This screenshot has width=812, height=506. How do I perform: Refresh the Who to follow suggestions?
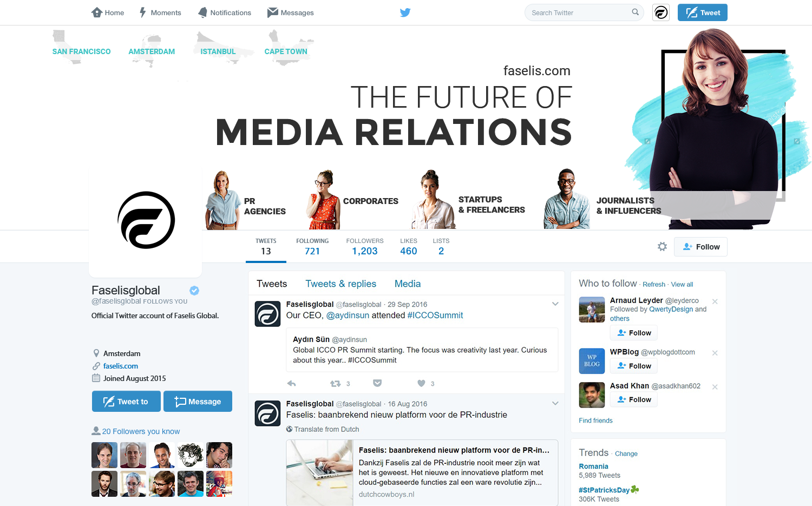coord(654,285)
